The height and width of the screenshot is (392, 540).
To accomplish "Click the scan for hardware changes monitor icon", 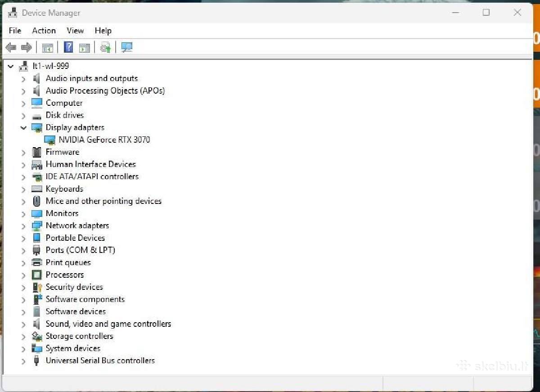I will [127, 47].
